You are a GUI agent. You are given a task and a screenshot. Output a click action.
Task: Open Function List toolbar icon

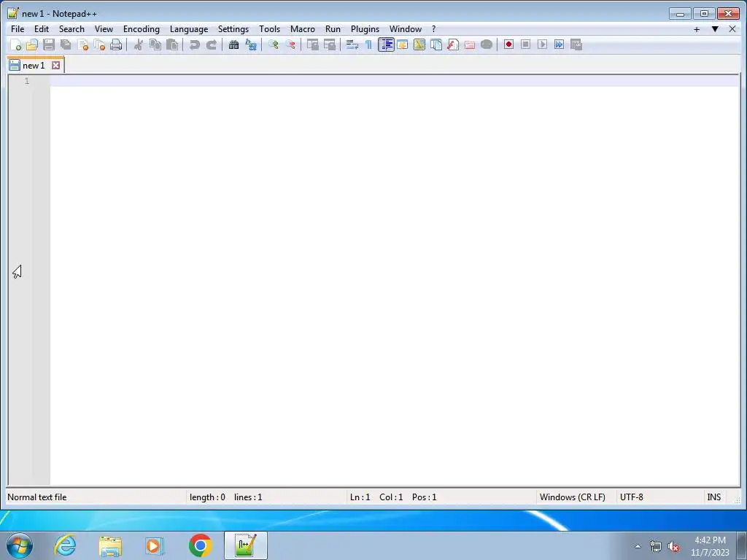pyautogui.click(x=453, y=44)
